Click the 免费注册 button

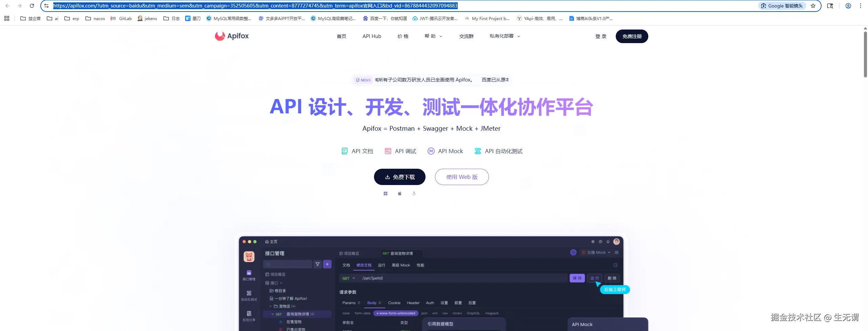click(x=632, y=36)
